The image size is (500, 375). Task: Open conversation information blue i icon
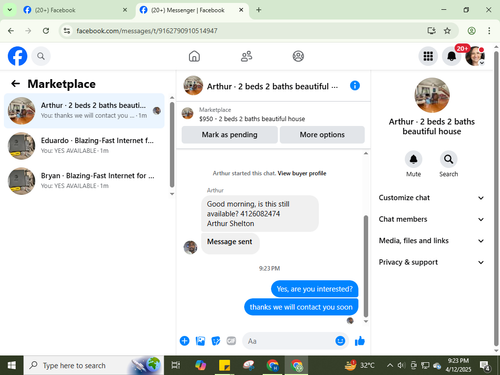click(x=355, y=86)
